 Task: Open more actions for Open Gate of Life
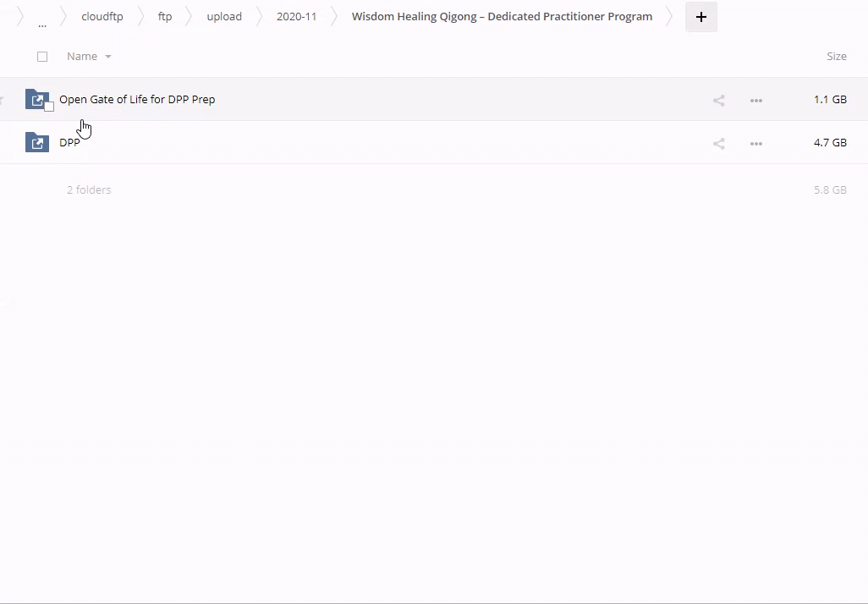pyautogui.click(x=755, y=100)
